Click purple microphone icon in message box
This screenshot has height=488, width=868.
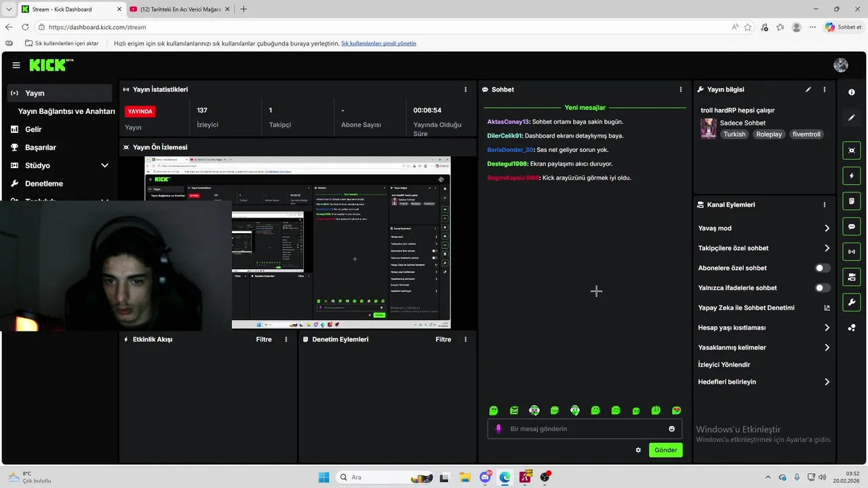coord(498,429)
